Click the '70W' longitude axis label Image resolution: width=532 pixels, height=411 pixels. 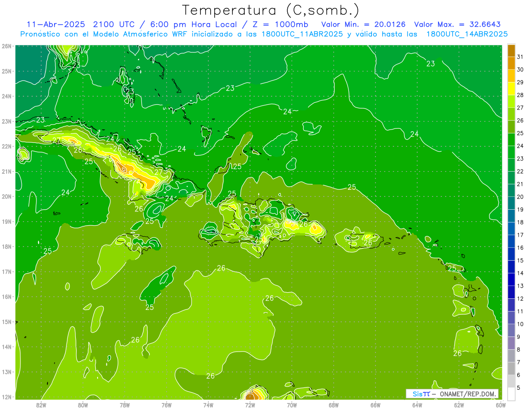(292, 405)
